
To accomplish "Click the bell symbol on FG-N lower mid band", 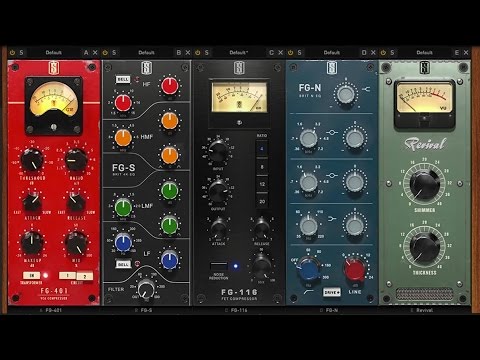I will point(332,175).
